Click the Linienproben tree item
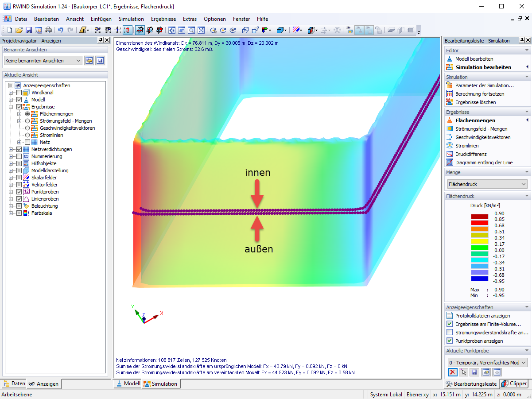 click(45, 199)
